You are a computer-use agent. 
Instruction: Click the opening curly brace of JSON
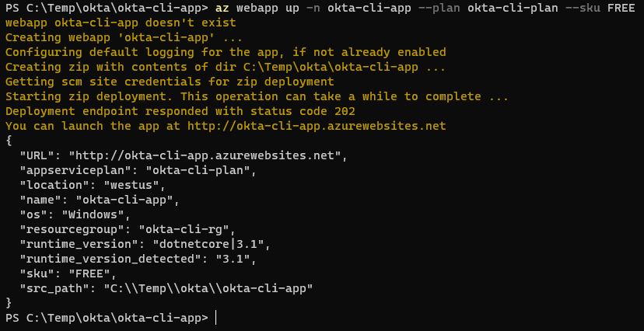[x=9, y=141]
